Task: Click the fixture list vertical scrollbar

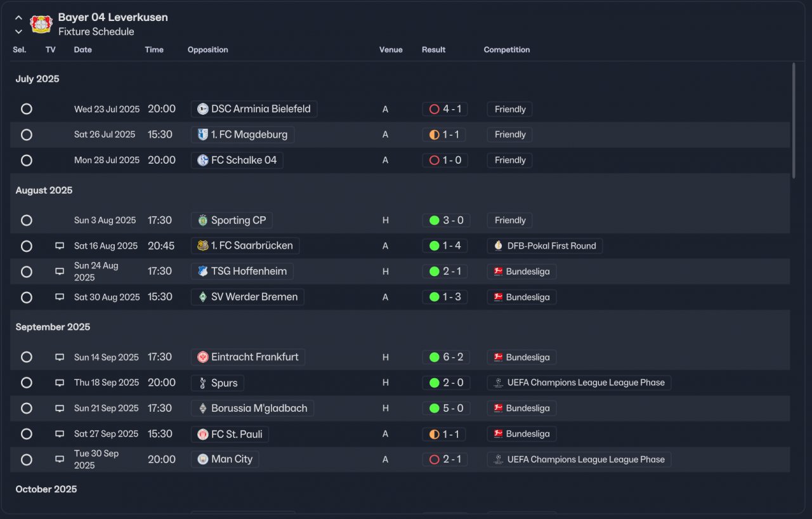Action: [x=794, y=121]
